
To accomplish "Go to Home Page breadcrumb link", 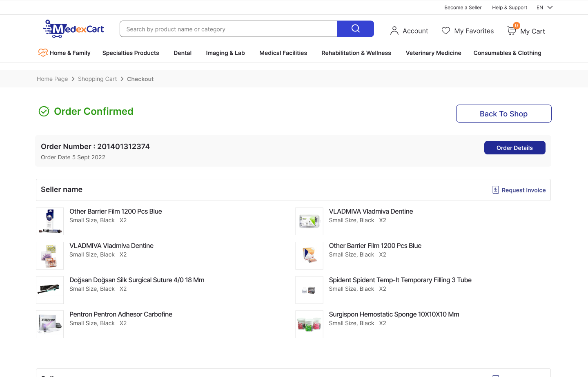I will (x=52, y=79).
